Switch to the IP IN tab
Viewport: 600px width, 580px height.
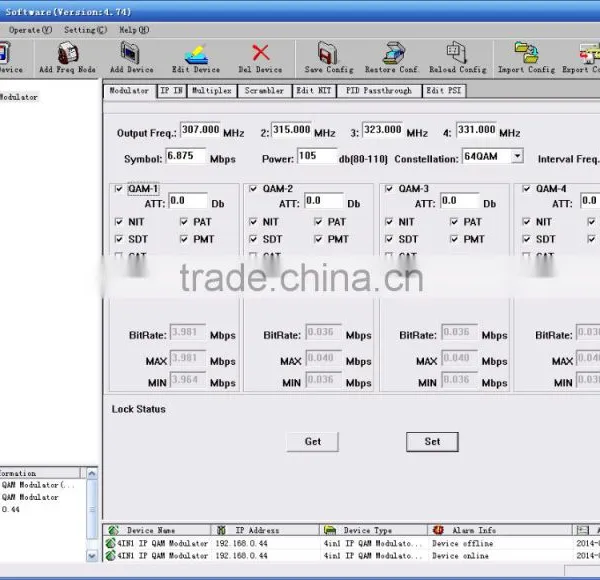171,91
